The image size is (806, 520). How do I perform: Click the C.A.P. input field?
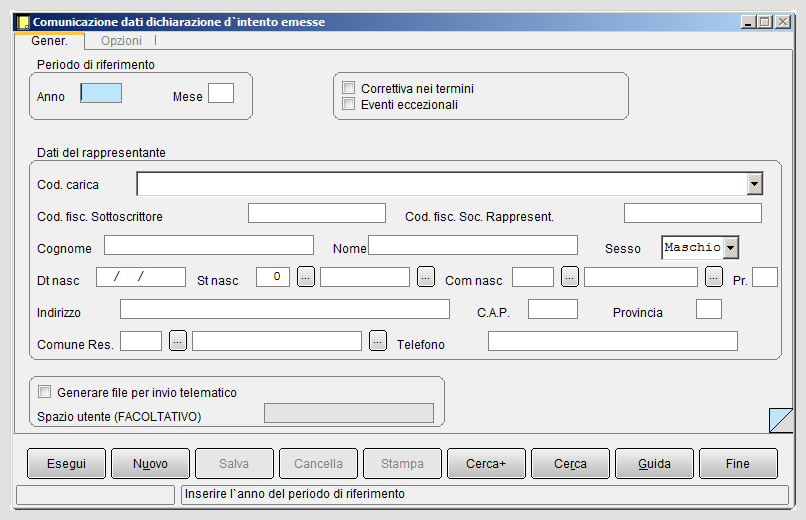point(553,309)
